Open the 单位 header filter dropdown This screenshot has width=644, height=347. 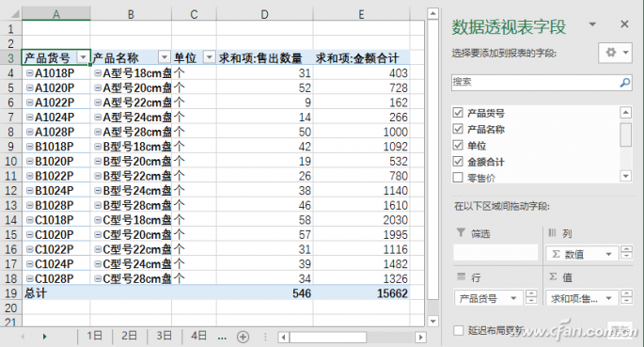click(209, 57)
